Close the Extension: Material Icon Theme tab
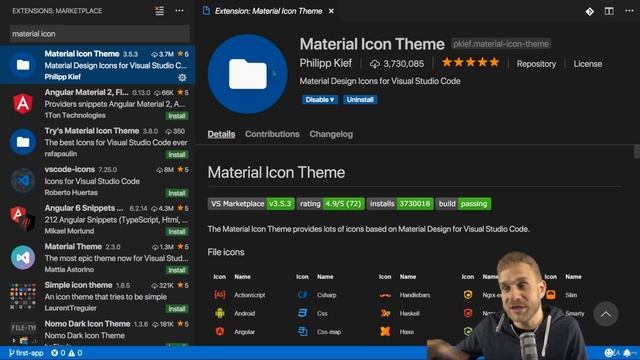The width and height of the screenshot is (640, 360). tap(331, 11)
